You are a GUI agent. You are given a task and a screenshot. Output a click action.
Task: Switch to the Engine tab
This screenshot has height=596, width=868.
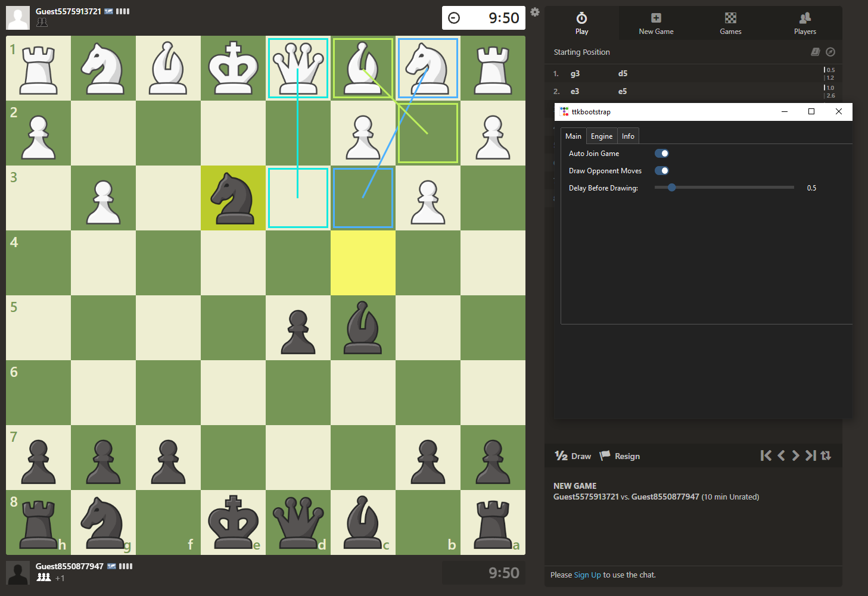click(601, 136)
